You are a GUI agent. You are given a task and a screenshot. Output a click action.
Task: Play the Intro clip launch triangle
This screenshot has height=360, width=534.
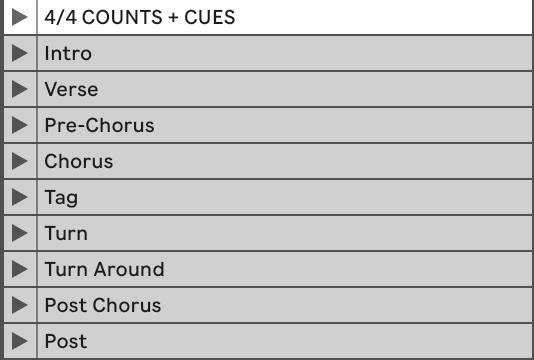point(19,53)
